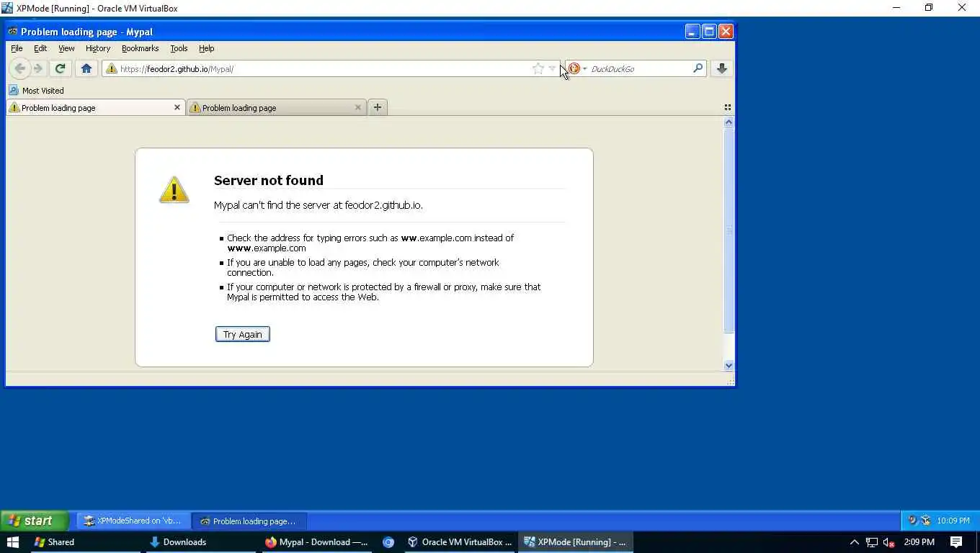Screen dimensions: 980x553
Task: Open the notification center icon
Action: (x=956, y=542)
